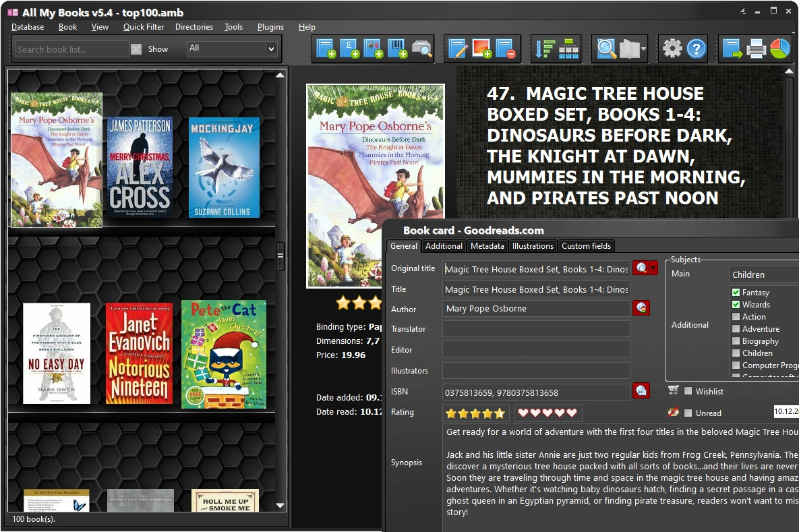Click the clear search box icon beside Show
Image resolution: width=799 pixels, height=532 pixels.
click(136, 49)
